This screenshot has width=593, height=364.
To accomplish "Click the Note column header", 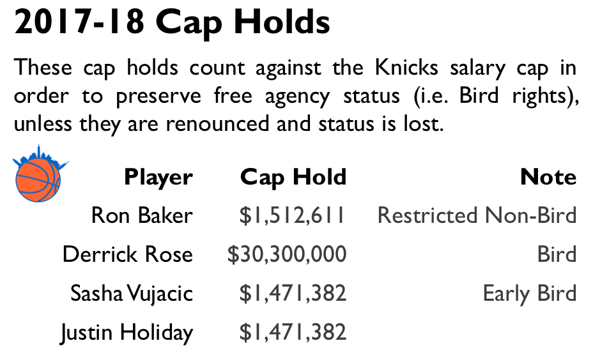I will 548,176.
